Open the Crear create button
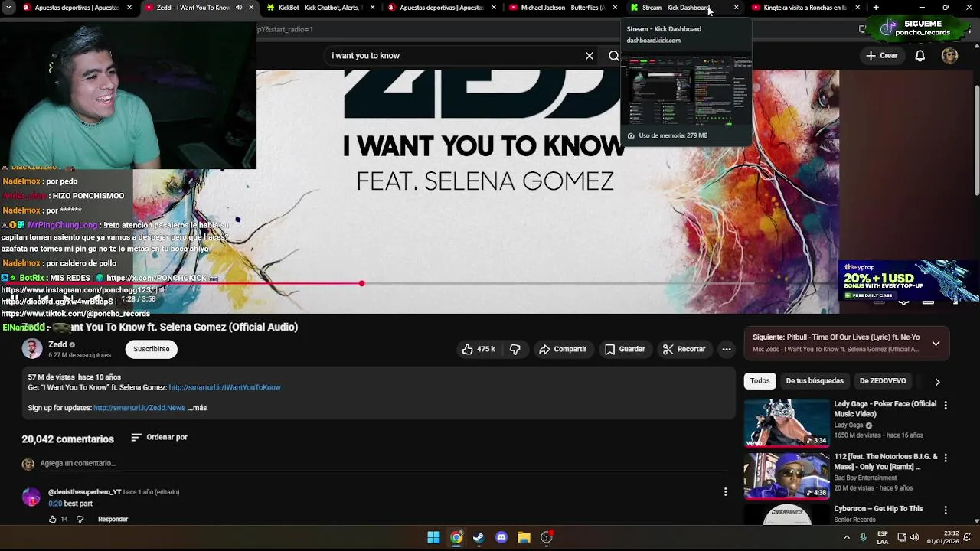This screenshot has height=551, width=980. tap(882, 56)
